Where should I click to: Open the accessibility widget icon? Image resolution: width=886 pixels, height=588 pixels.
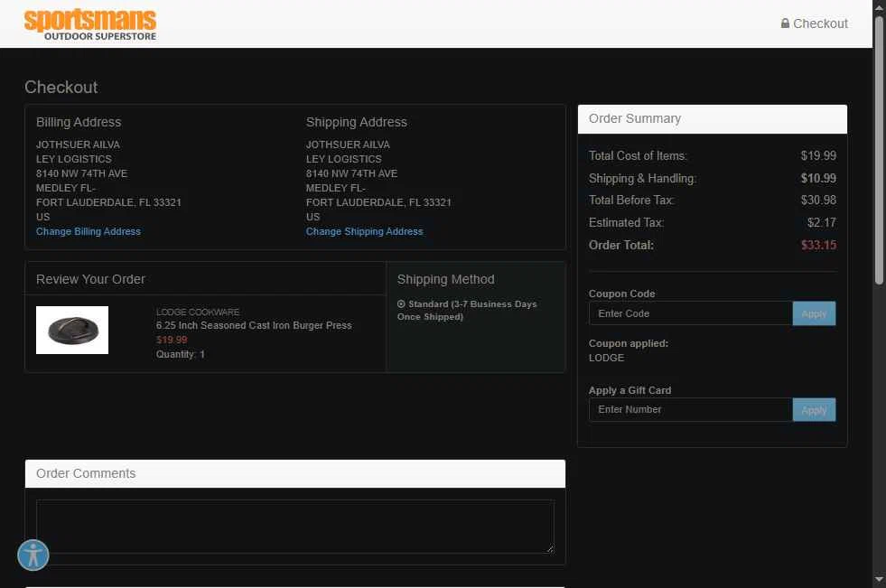point(33,555)
